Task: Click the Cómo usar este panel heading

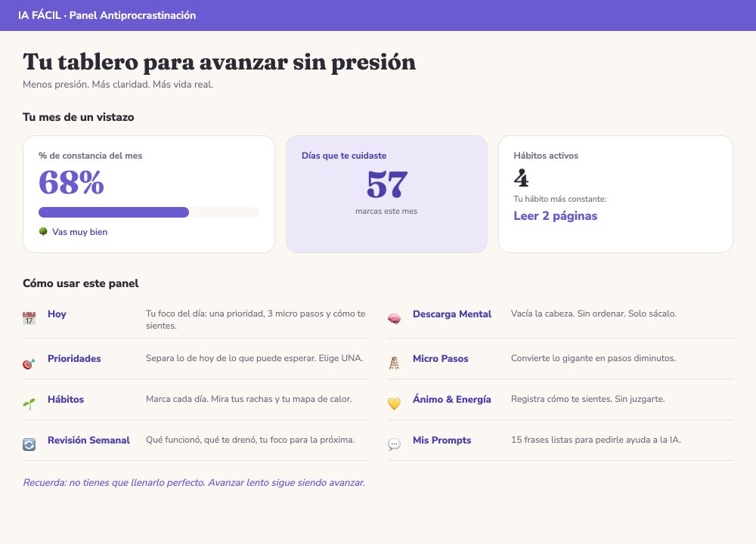Action: (x=81, y=283)
